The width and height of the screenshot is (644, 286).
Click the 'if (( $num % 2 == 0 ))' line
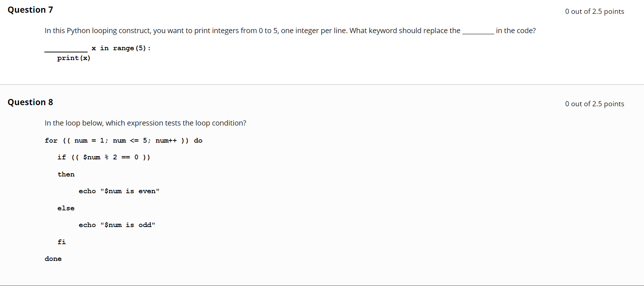pos(104,157)
